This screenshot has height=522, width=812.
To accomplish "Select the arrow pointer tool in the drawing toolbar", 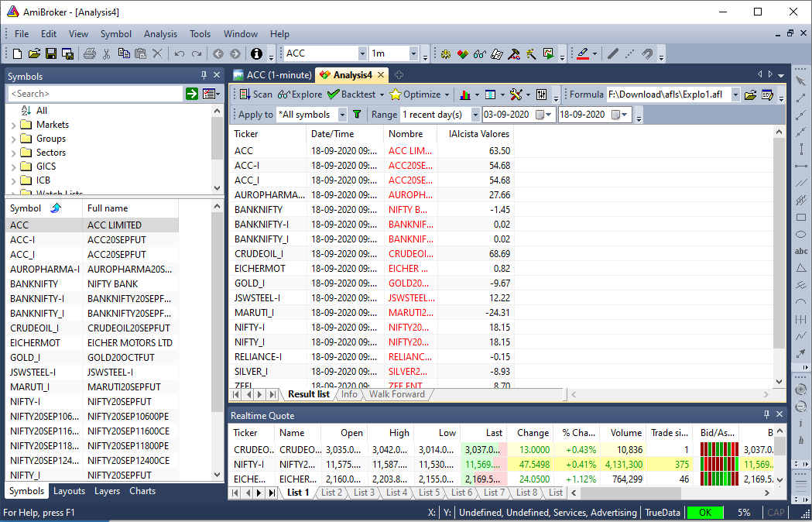I will (x=801, y=81).
